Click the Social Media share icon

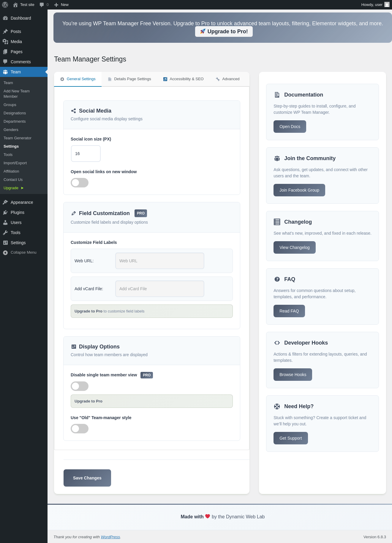[x=73, y=111]
